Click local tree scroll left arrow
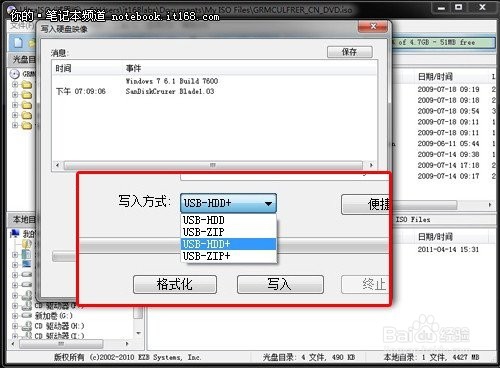The height and width of the screenshot is (368, 500). tap(13, 343)
